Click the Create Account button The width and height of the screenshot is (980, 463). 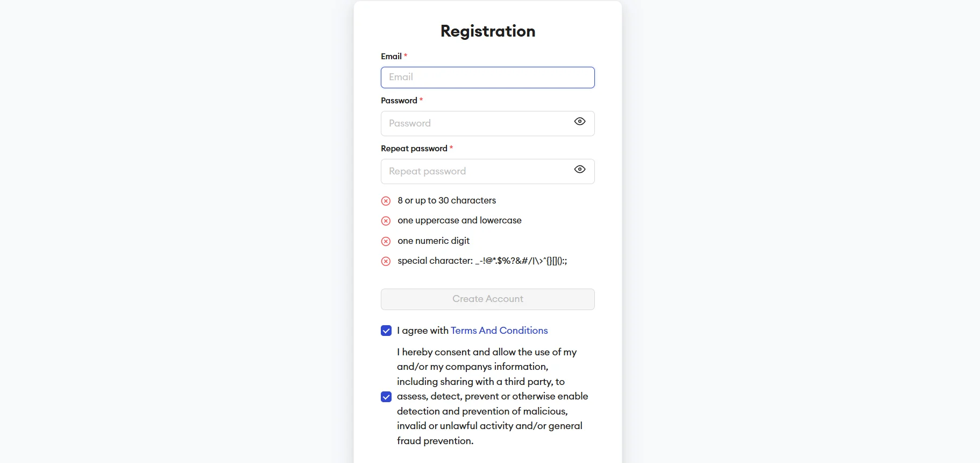click(488, 299)
